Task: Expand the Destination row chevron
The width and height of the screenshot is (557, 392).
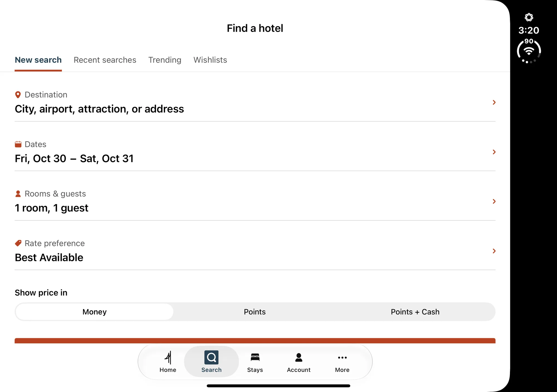Action: [x=494, y=103]
